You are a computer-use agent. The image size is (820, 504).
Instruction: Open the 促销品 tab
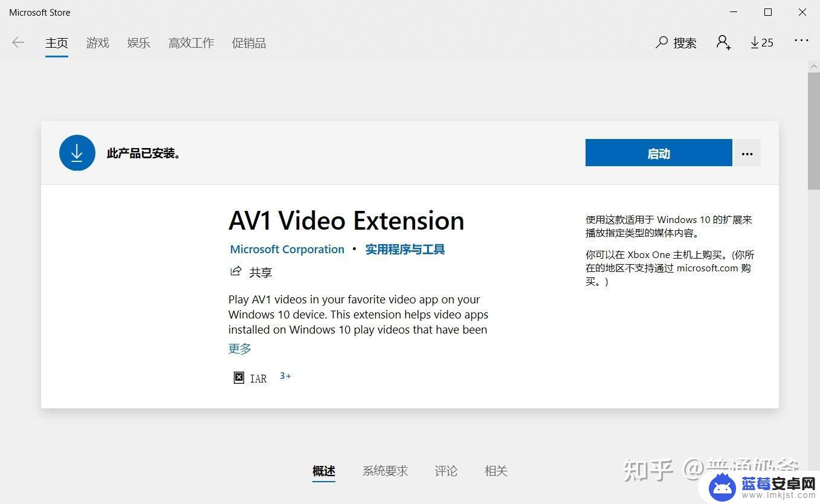(x=249, y=43)
